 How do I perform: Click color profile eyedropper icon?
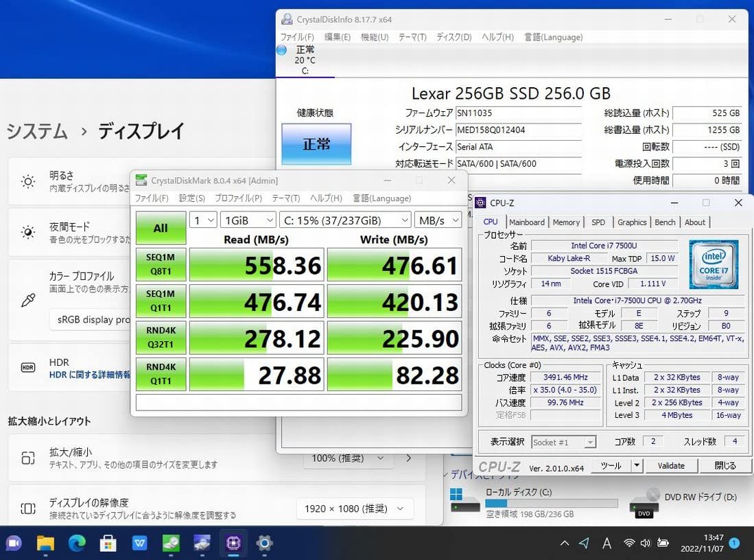[28, 300]
